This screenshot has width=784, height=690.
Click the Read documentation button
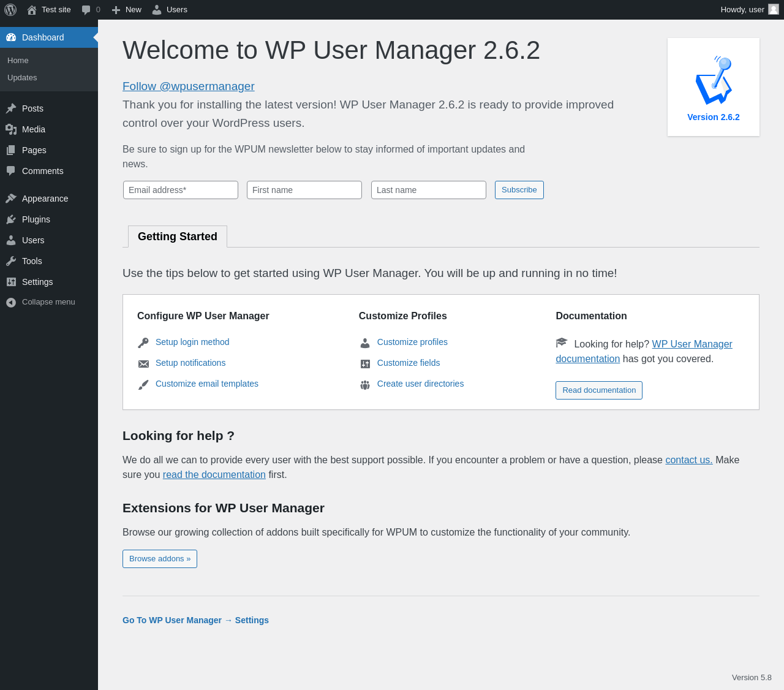[x=599, y=390]
